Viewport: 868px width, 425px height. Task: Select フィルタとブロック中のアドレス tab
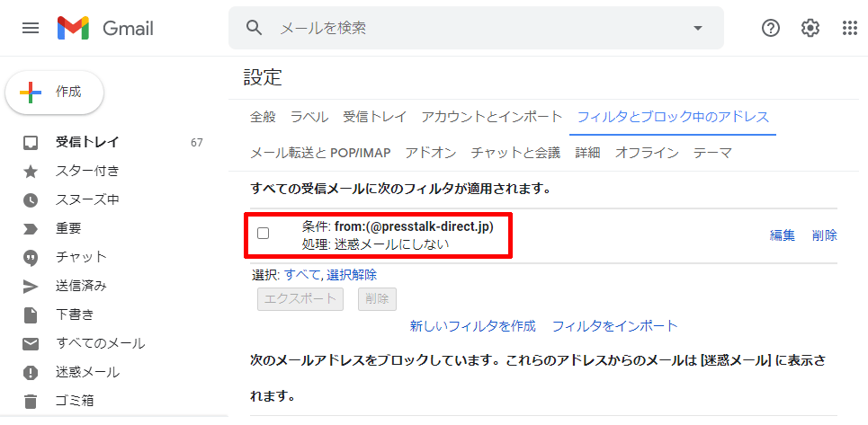[673, 117]
